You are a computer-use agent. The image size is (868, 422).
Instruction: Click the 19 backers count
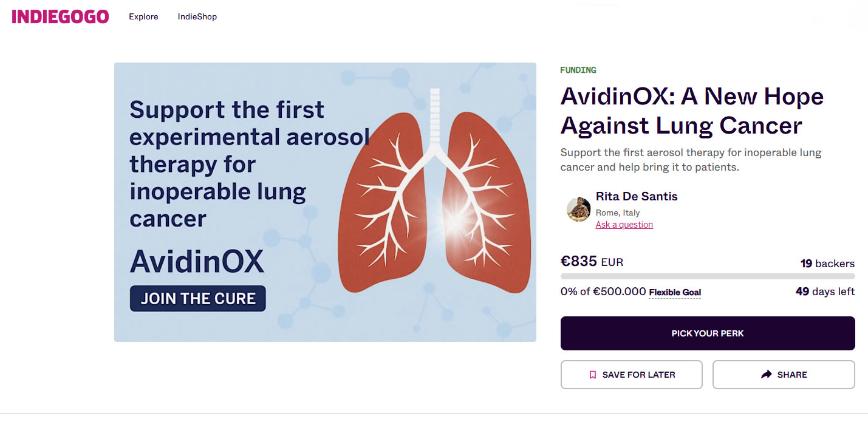point(827,264)
